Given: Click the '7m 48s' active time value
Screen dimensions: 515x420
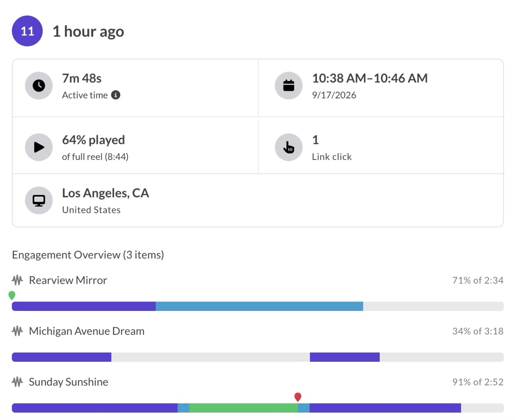Looking at the screenshot, I should 81,78.
